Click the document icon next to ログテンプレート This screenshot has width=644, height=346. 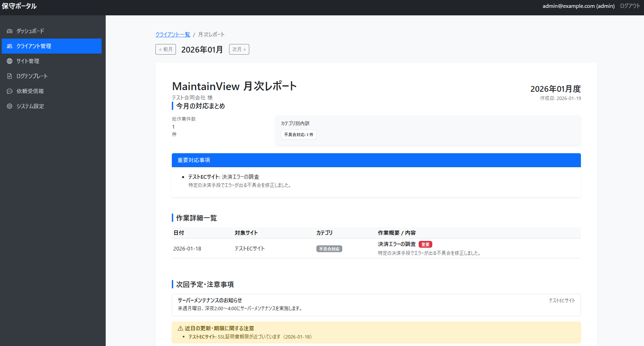click(x=9, y=76)
